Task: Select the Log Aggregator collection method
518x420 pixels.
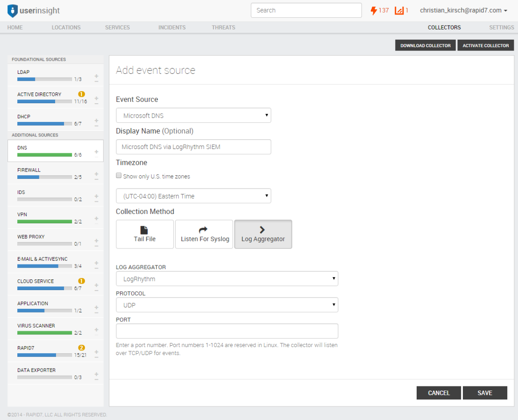Action: click(263, 234)
